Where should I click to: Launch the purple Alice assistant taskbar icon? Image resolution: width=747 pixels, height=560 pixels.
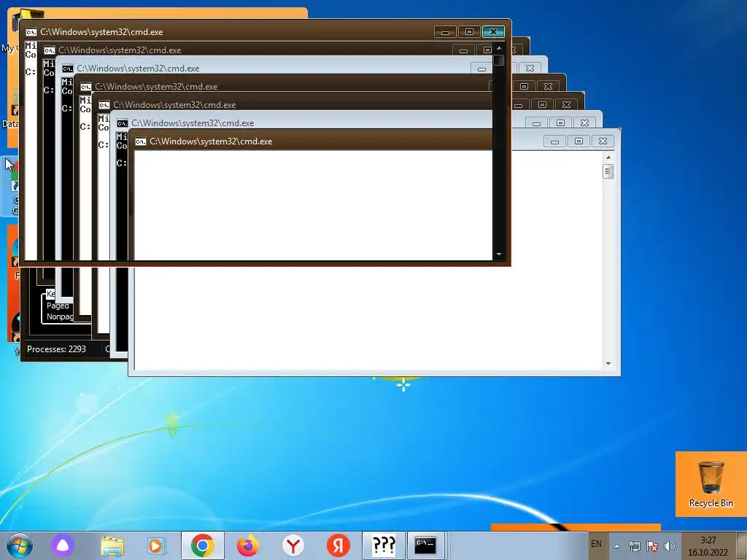point(63,545)
